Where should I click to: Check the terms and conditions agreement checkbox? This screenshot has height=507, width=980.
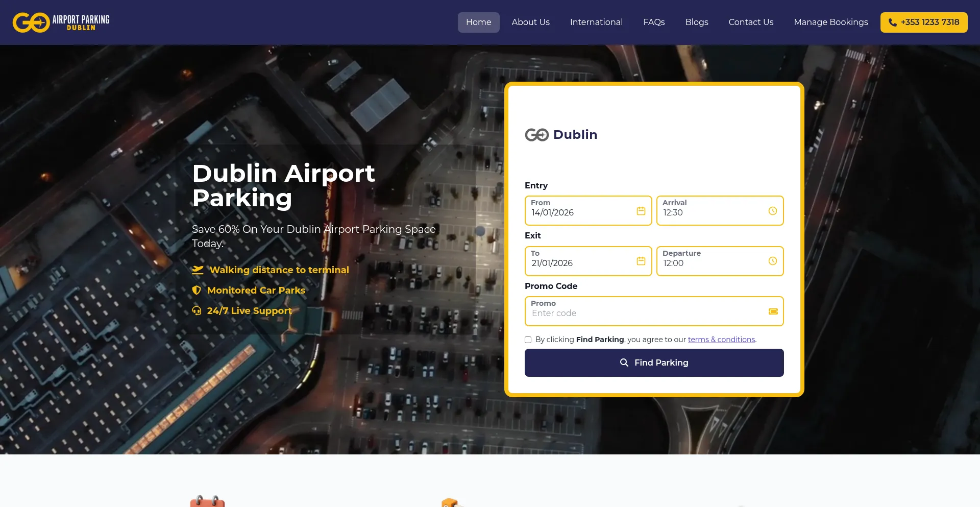[528, 340]
